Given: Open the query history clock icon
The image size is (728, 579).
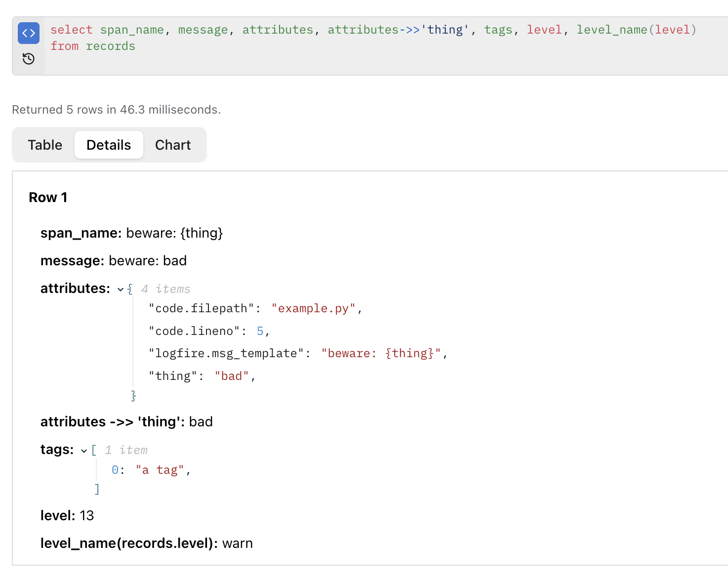Looking at the screenshot, I should (29, 59).
